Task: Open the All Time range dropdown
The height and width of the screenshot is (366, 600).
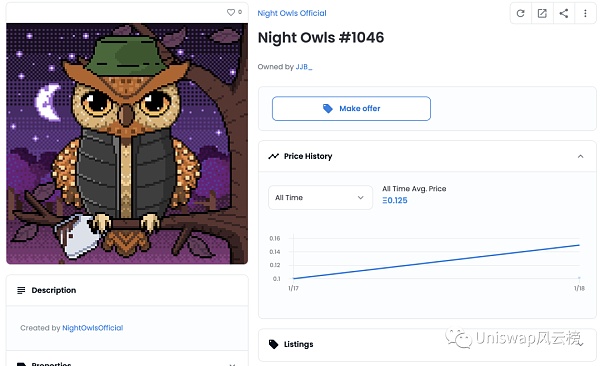Action: [320, 198]
